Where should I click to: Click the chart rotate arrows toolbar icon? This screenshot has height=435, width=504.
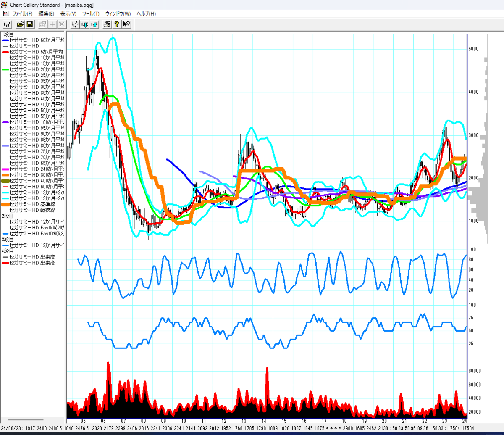(75, 24)
